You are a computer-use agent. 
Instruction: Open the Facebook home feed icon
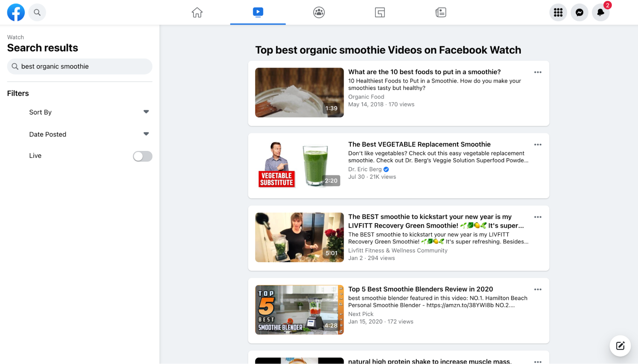click(x=197, y=12)
